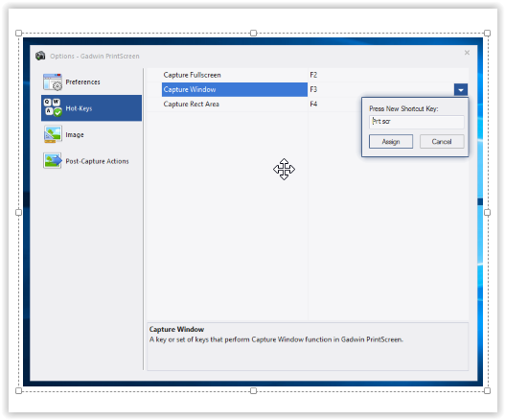
Task: Close the Options window
Action: (467, 53)
